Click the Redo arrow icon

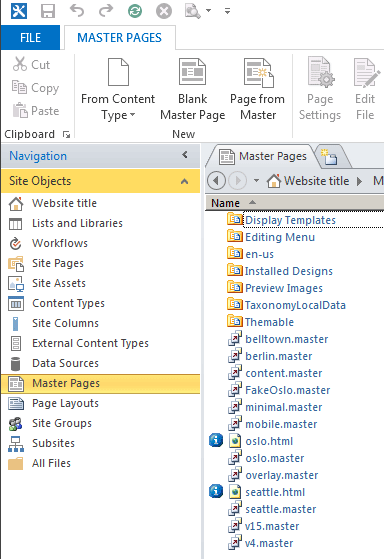(106, 11)
